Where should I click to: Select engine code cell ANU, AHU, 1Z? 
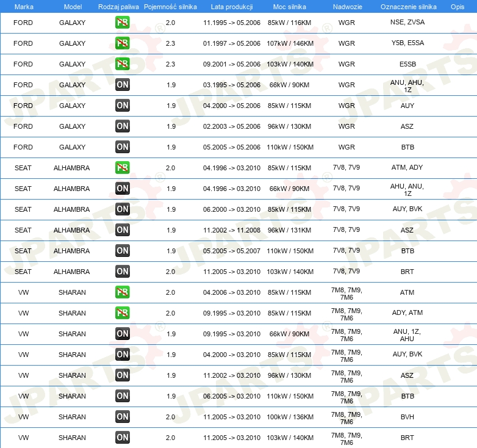click(407, 86)
